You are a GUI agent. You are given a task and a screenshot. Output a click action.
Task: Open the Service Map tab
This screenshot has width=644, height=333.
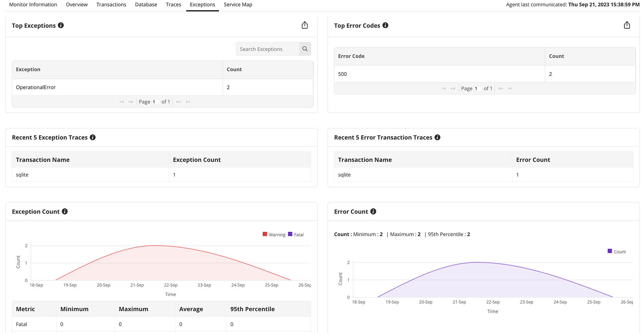(238, 5)
